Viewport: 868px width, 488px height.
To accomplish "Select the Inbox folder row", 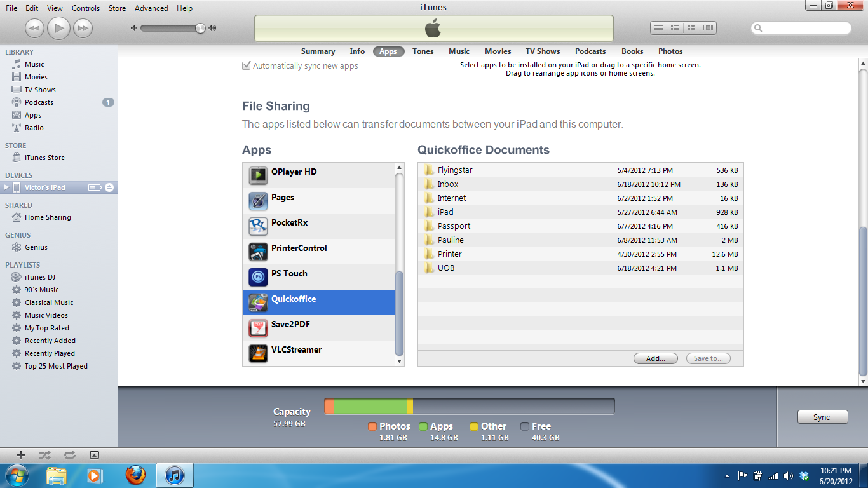I will (581, 184).
